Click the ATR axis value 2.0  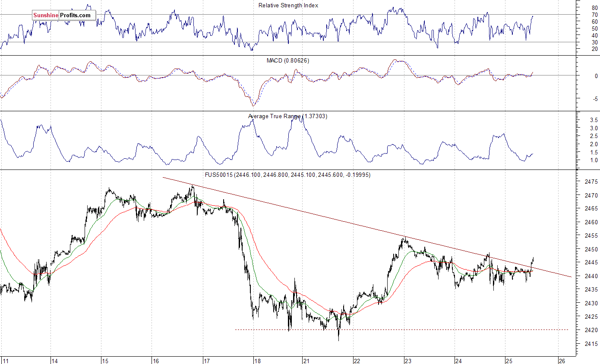(594, 144)
